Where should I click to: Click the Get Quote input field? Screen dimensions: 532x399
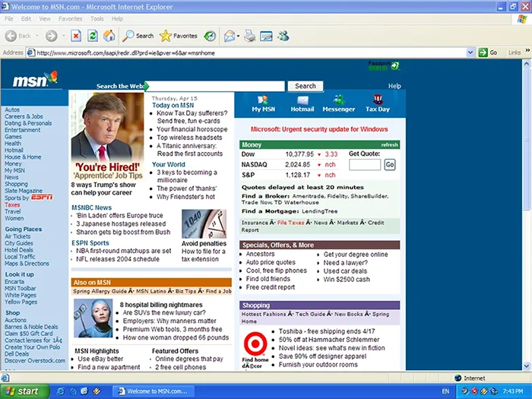[365, 165]
